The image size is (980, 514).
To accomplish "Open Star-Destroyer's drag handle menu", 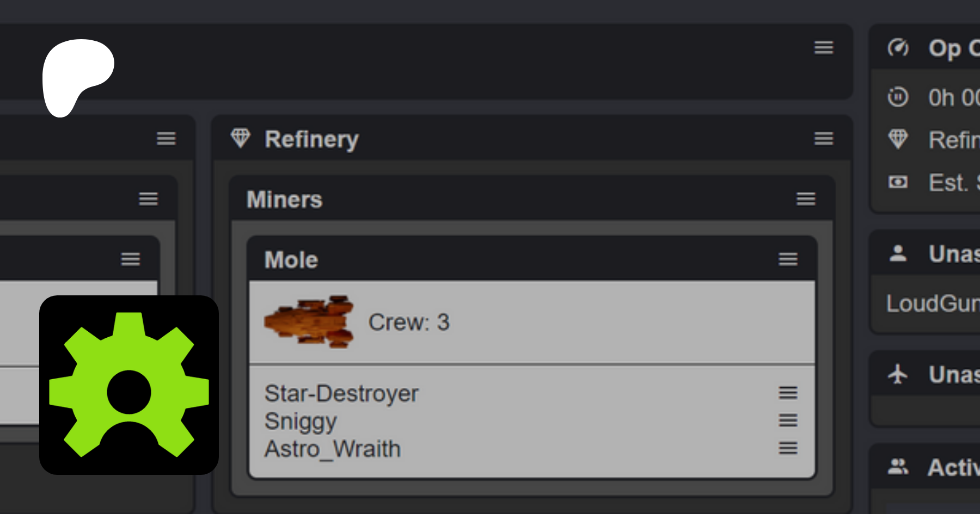I will (788, 393).
